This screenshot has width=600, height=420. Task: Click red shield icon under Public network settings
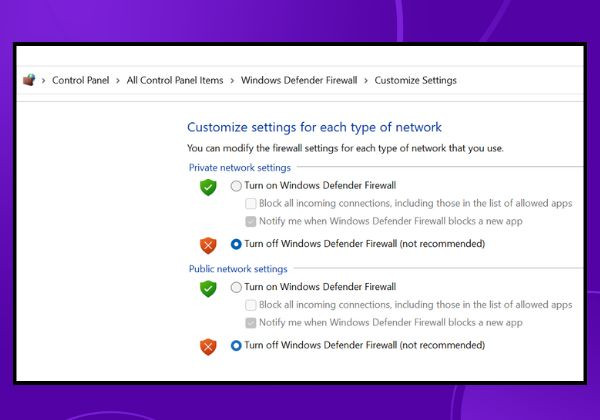[x=208, y=347]
